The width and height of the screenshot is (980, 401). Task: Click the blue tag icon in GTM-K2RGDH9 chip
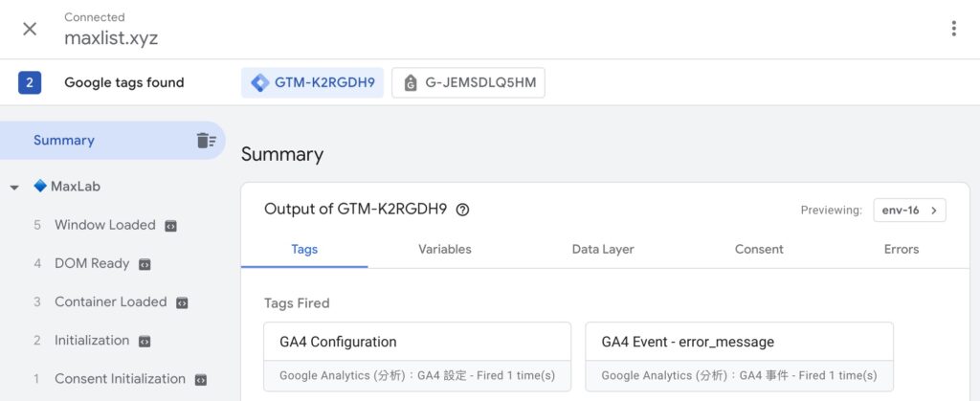point(260,82)
